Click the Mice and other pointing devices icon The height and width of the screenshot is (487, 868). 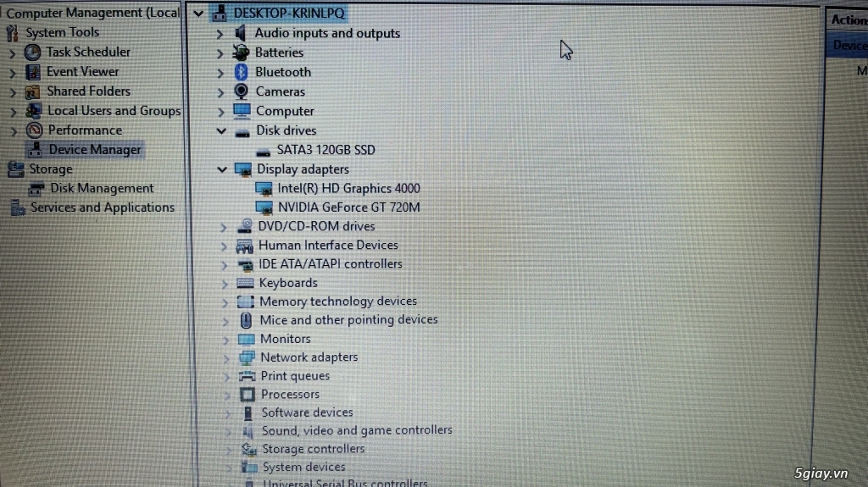tap(246, 320)
